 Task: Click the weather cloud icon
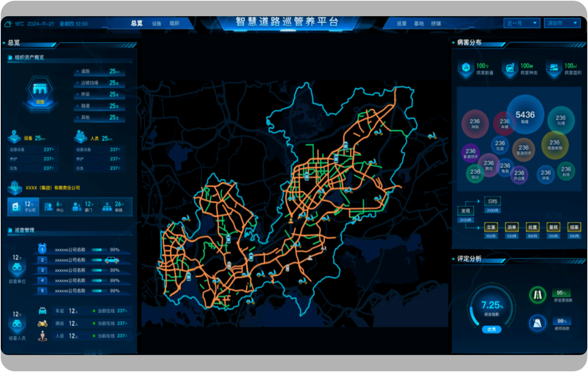pos(8,24)
